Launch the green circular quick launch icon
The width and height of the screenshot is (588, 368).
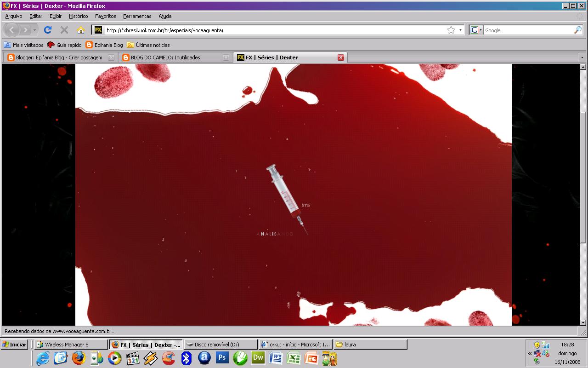tap(240, 358)
